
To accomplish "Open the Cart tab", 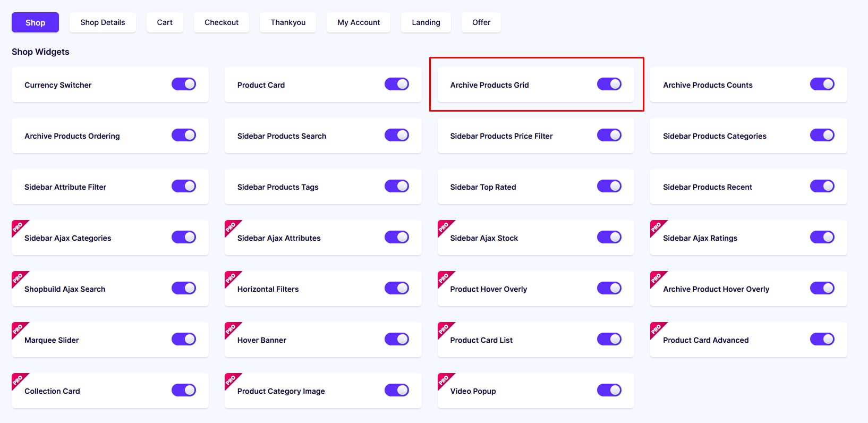I will pyautogui.click(x=165, y=22).
